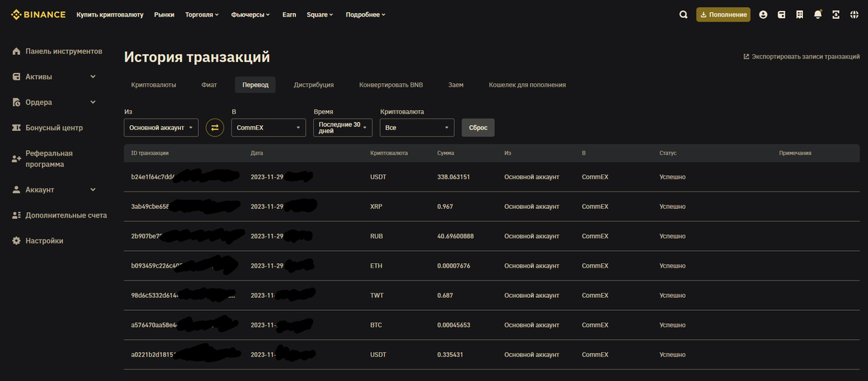The height and width of the screenshot is (381, 868).
Task: Click the Сброс reset button
Action: [478, 128]
